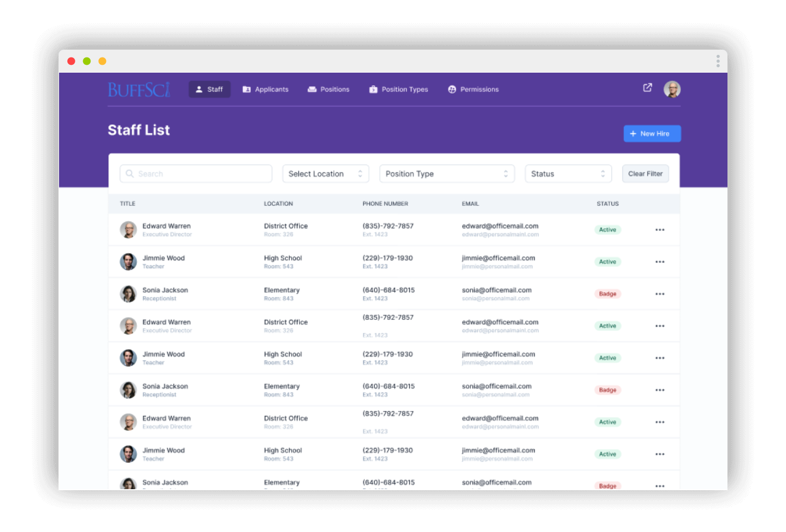Expand the Status filter dropdown
Screen dimensions: 786x532
(568, 174)
